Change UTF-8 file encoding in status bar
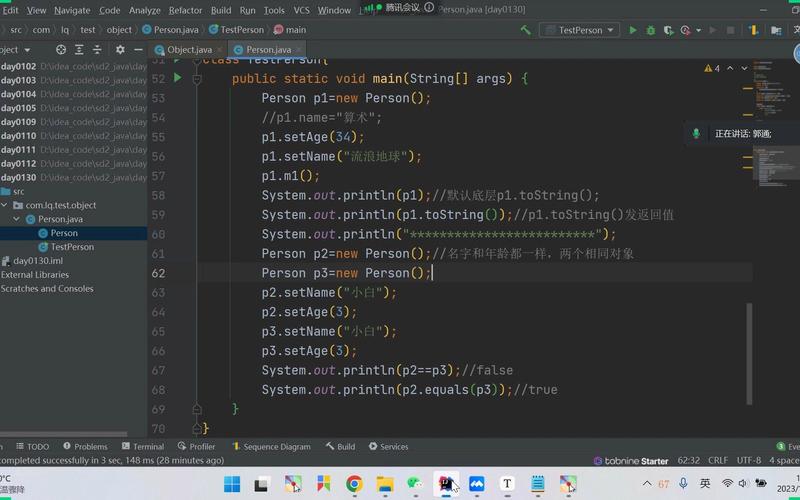800x500 pixels. (748, 460)
